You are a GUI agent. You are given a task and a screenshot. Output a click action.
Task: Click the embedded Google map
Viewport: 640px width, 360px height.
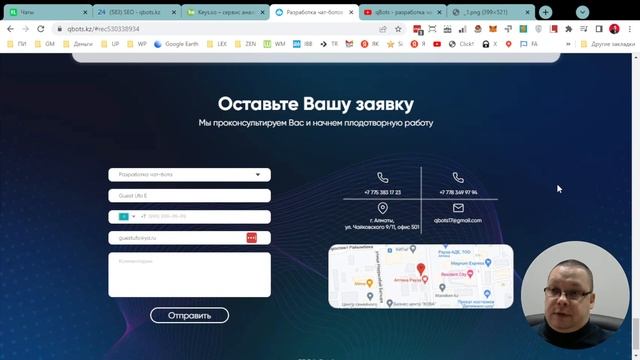[421, 276]
